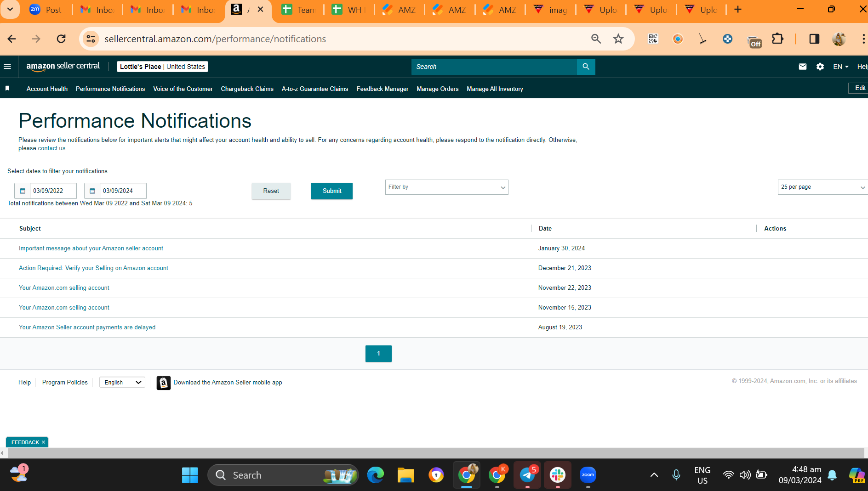Open the volume control in system tray

point(745,475)
